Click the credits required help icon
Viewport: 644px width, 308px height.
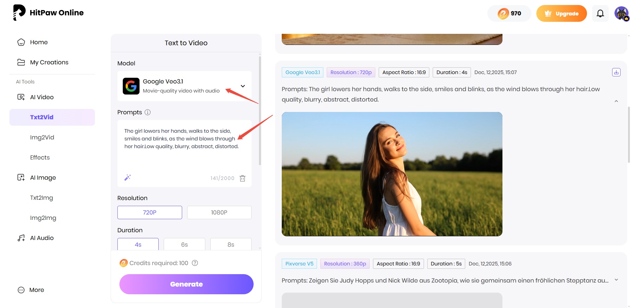[x=195, y=263]
